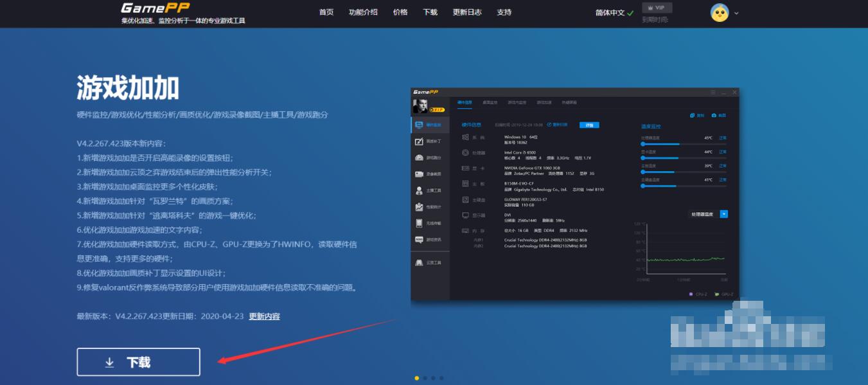The image size is (868, 385).
Task: Click the 下载 download button
Action: [138, 361]
